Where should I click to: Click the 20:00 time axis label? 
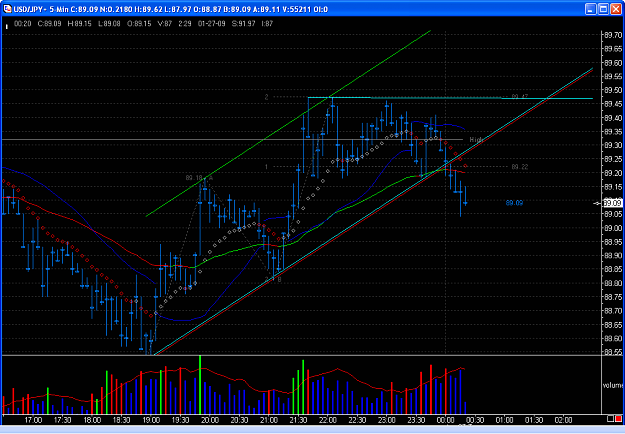pos(210,420)
